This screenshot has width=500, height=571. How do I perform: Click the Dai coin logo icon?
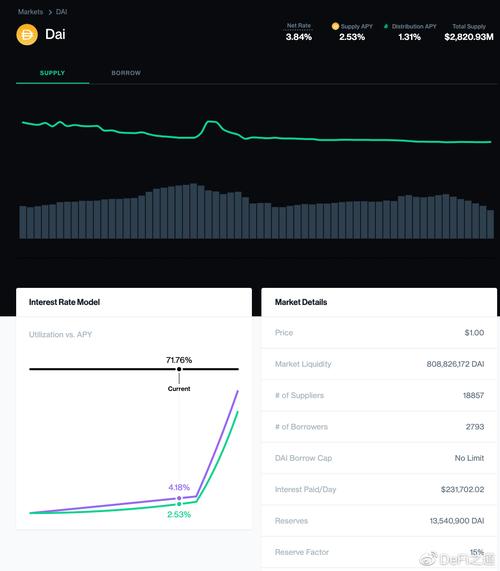27,35
